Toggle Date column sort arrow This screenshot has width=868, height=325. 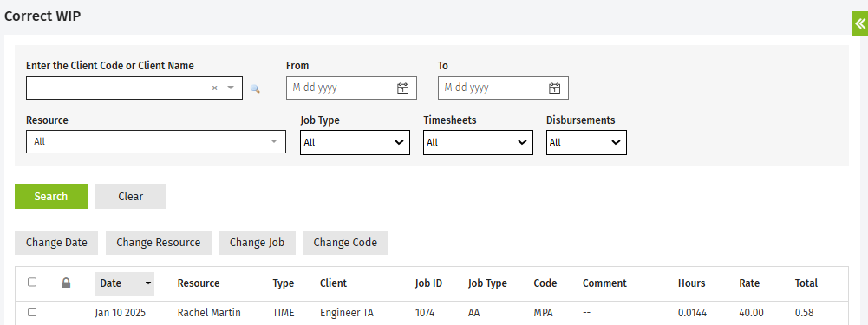click(147, 283)
